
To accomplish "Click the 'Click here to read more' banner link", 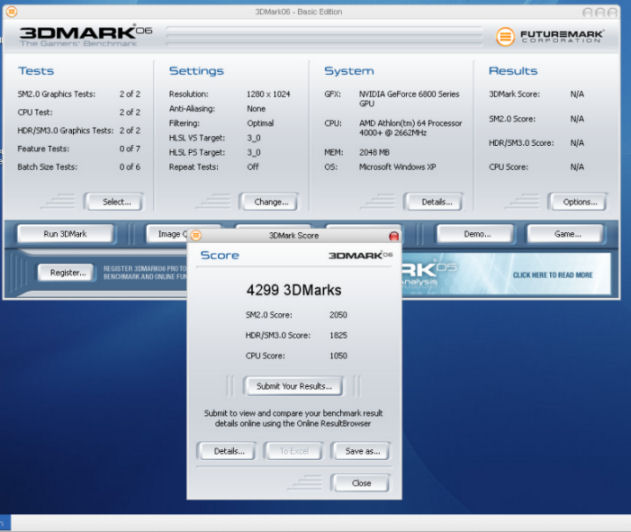I will pos(553,275).
